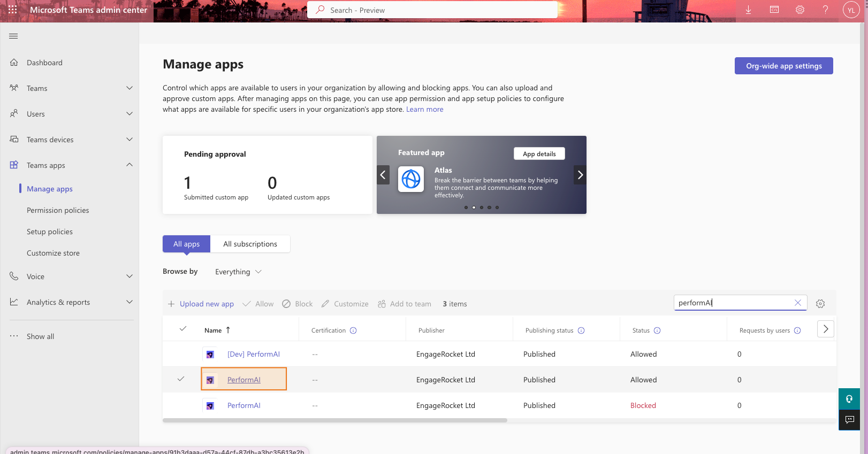
Task: Open Manage apps in sidebar
Action: tap(50, 189)
